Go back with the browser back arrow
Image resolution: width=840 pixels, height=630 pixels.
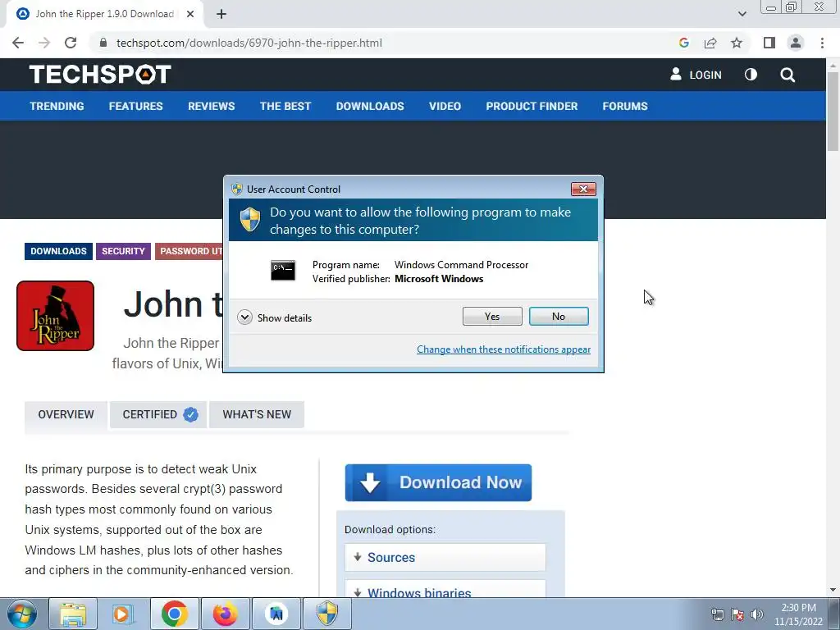(x=18, y=43)
